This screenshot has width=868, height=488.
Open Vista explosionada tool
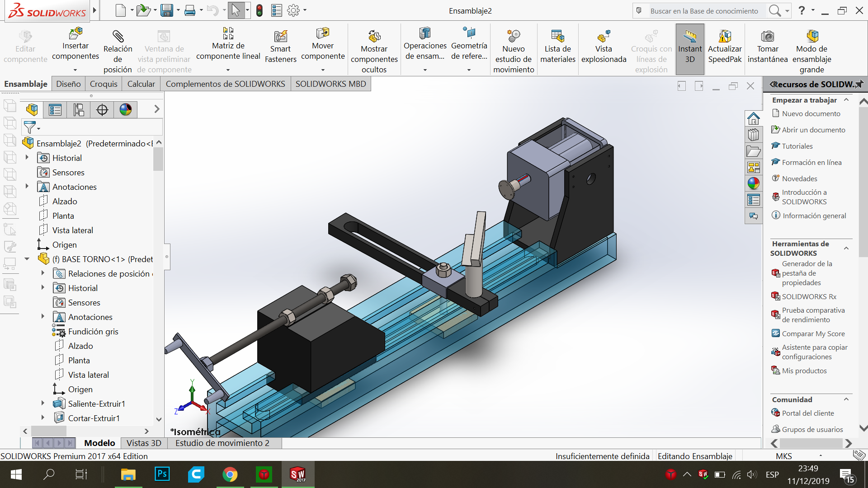(604, 47)
